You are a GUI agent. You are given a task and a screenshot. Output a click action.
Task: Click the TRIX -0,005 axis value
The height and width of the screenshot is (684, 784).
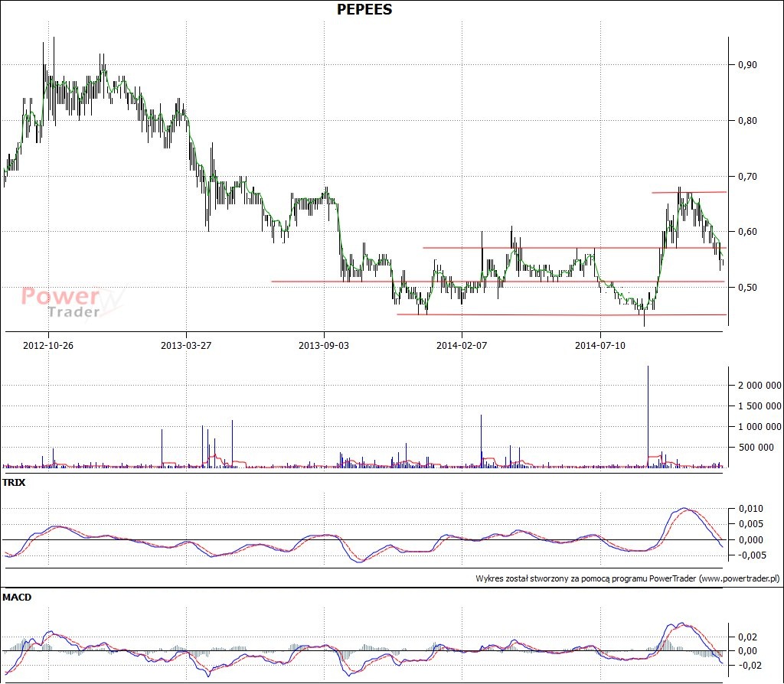750,555
